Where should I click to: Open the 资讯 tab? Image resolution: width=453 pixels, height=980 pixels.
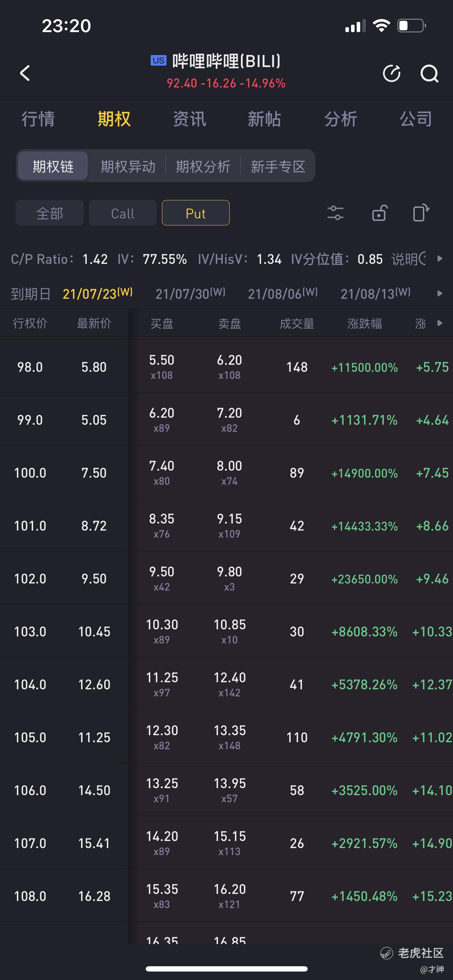189,119
